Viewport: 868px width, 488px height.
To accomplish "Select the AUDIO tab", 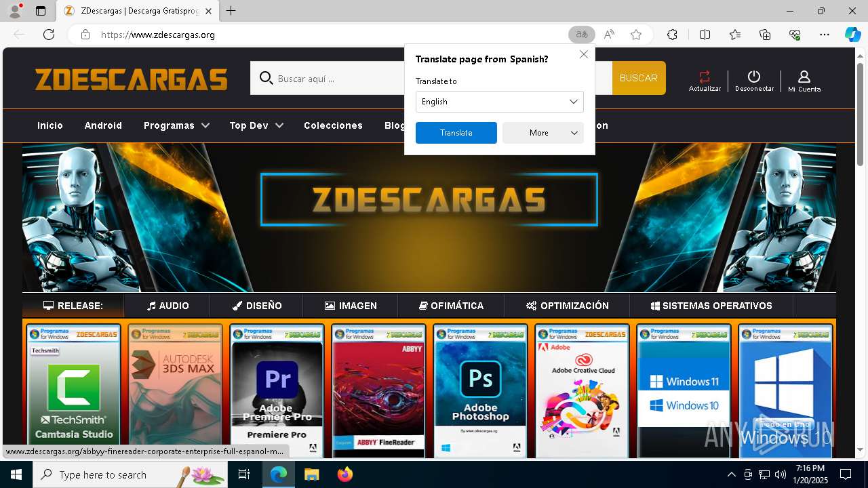I will [x=167, y=306].
